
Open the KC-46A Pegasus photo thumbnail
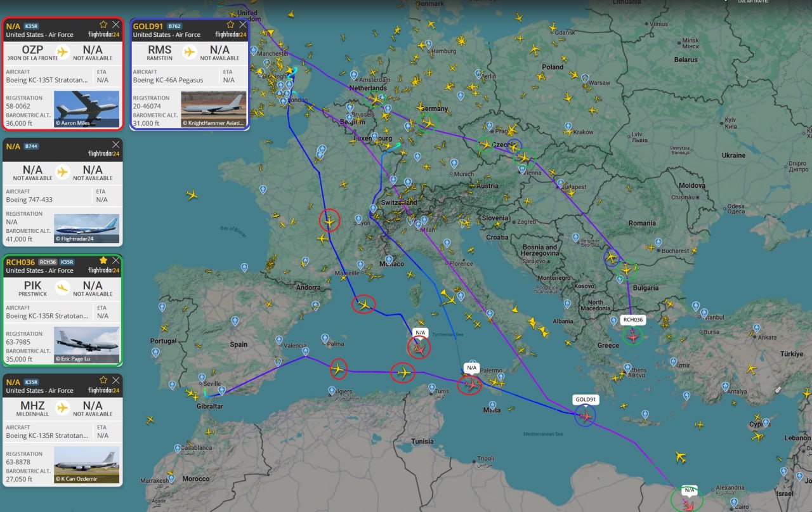[x=214, y=109]
